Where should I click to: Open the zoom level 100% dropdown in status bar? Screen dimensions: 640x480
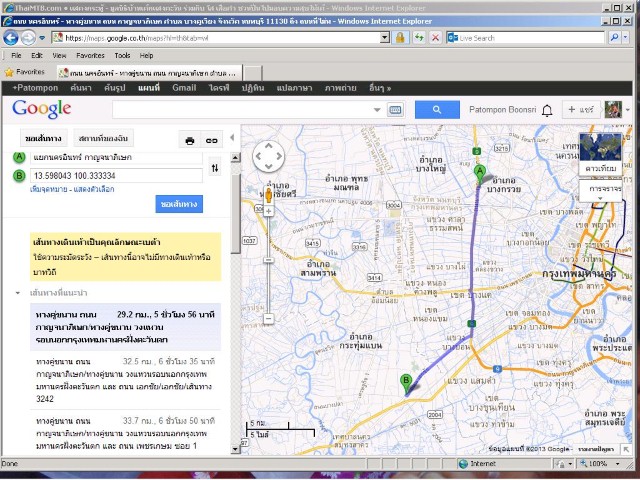tap(618, 464)
